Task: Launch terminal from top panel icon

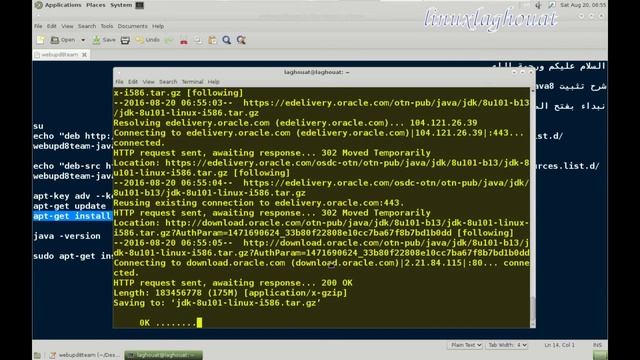Action: click(x=140, y=5)
